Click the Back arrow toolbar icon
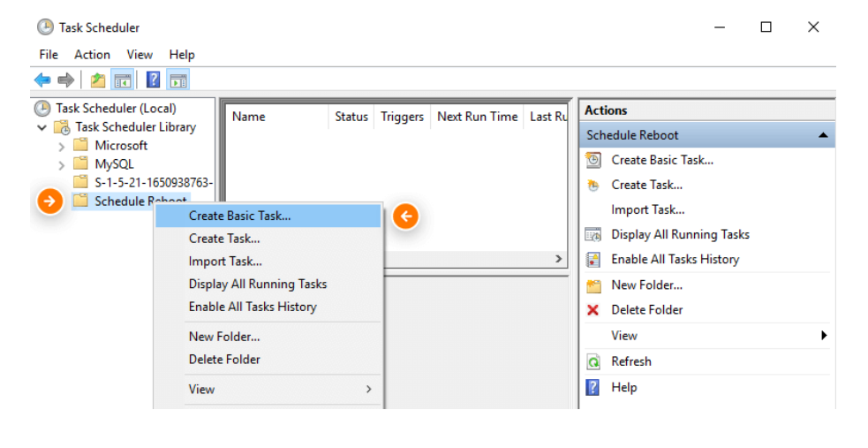This screenshot has height=448, width=868. click(42, 80)
